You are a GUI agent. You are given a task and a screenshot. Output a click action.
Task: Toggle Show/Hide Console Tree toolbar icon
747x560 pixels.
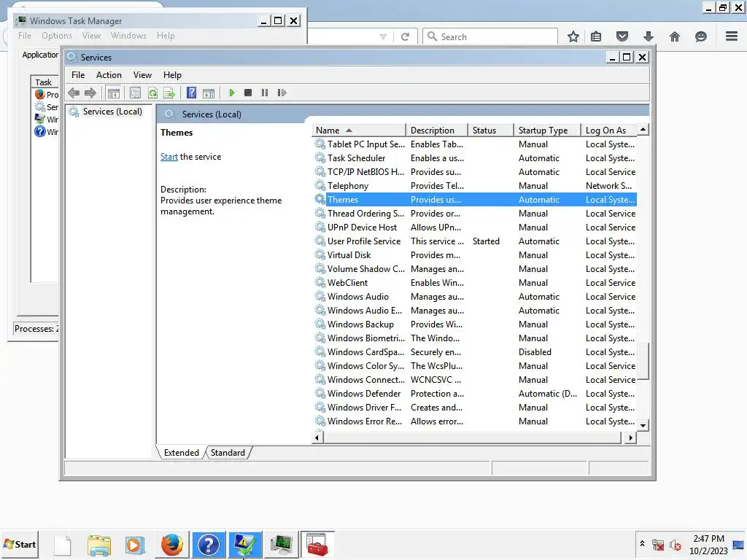113,93
